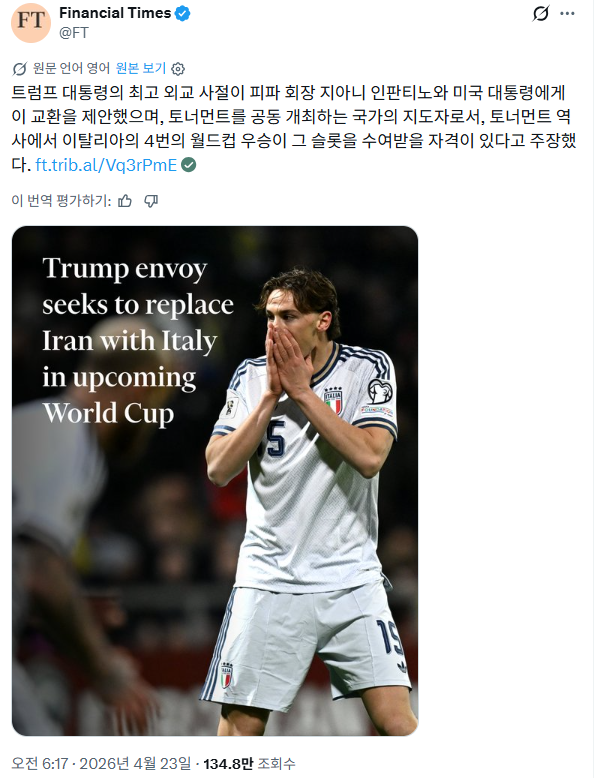Click the 이 번역 평가하기 label
This screenshot has height=778, width=594.
61,200
